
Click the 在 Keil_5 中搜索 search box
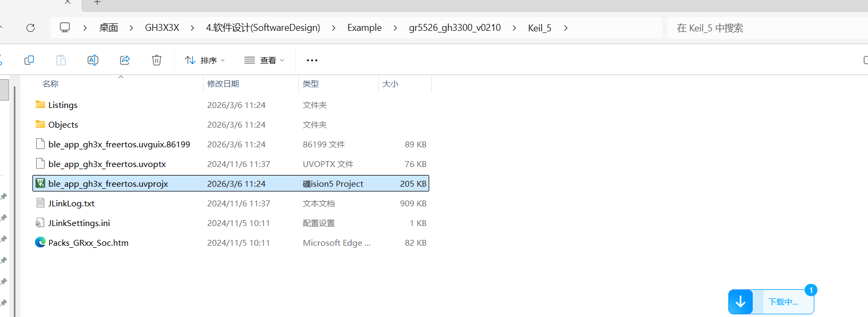coord(765,28)
